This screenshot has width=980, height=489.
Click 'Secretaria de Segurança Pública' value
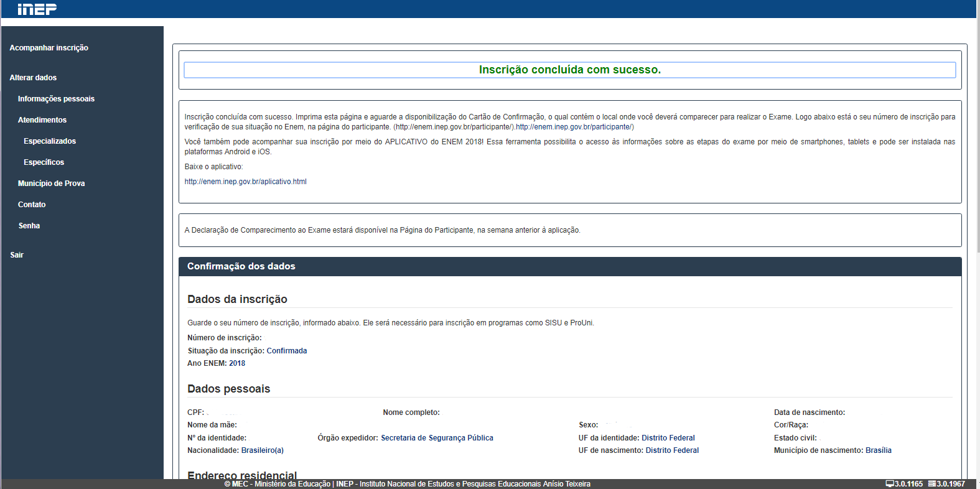(x=437, y=438)
